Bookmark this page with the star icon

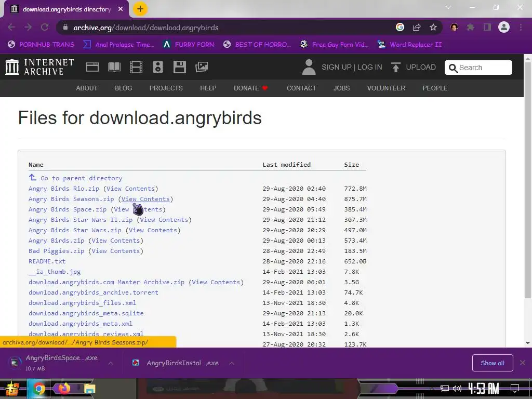[433, 27]
